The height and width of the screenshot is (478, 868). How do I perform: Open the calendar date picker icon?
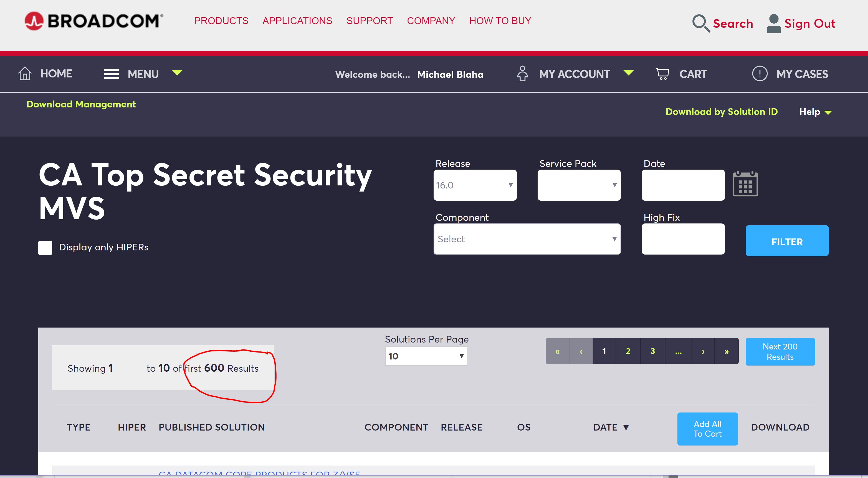(x=745, y=184)
